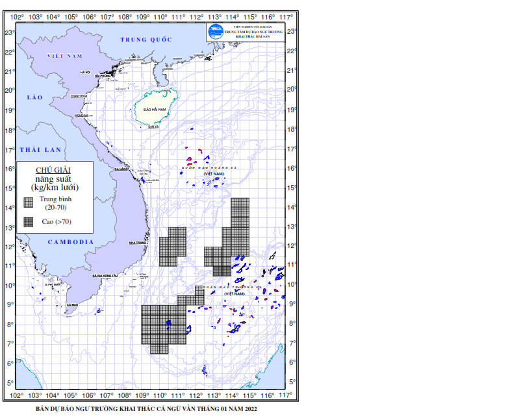
Task: Click the 'VIỆN NGHIÊN CỨU HẢI SẢN' header line
Action: tap(253, 27)
